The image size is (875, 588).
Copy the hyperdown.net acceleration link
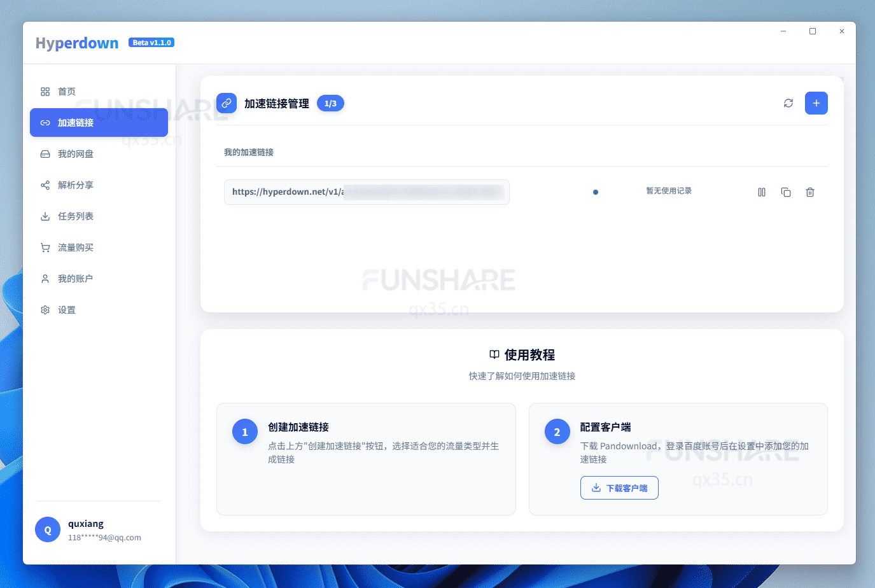tap(786, 192)
